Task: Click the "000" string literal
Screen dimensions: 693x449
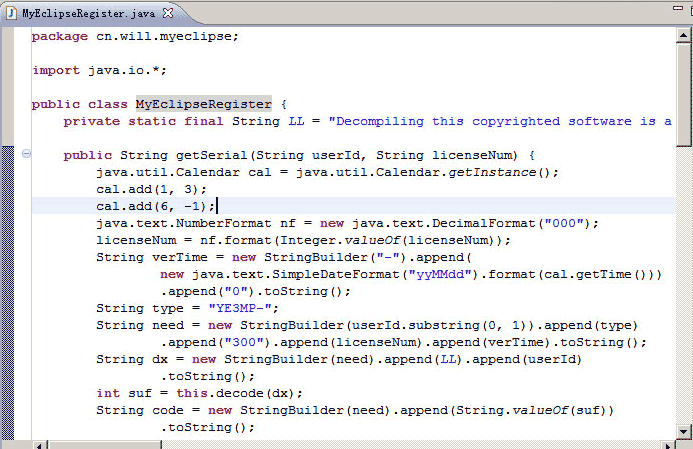Action: (564, 223)
